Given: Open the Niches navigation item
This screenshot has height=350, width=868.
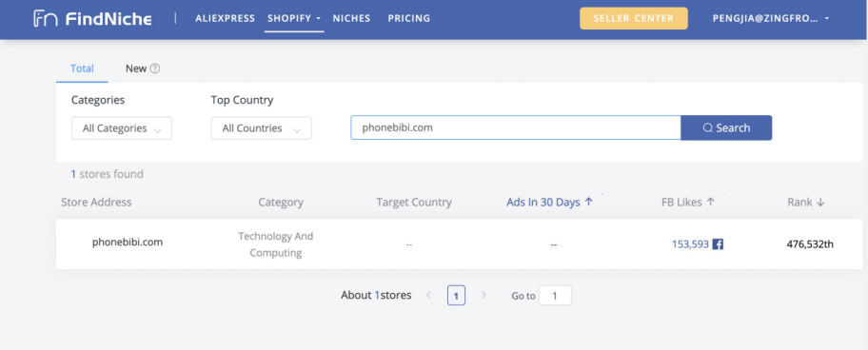Looking at the screenshot, I should [351, 18].
